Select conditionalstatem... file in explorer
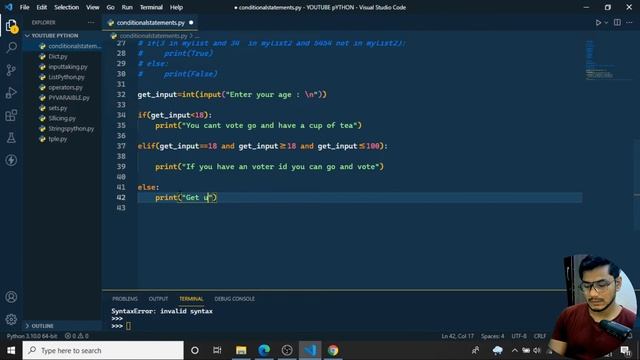 [x=62, y=46]
